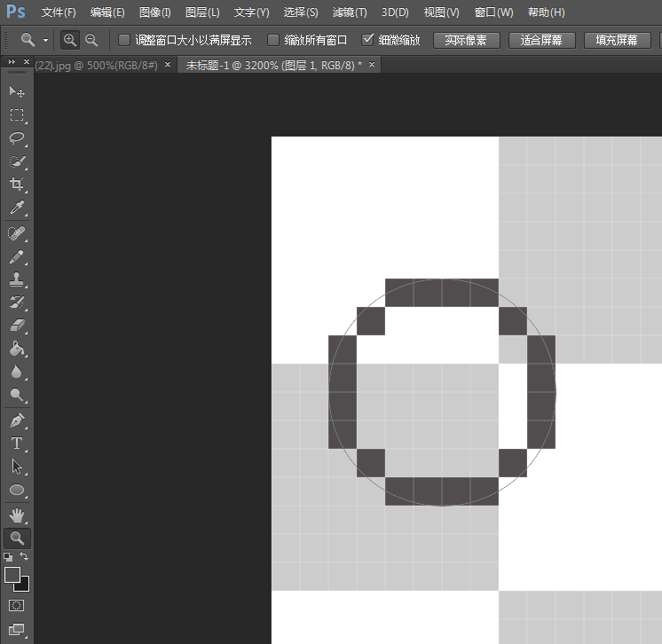Select the Pencil drawing tool
The height and width of the screenshot is (644, 662).
tap(17, 256)
